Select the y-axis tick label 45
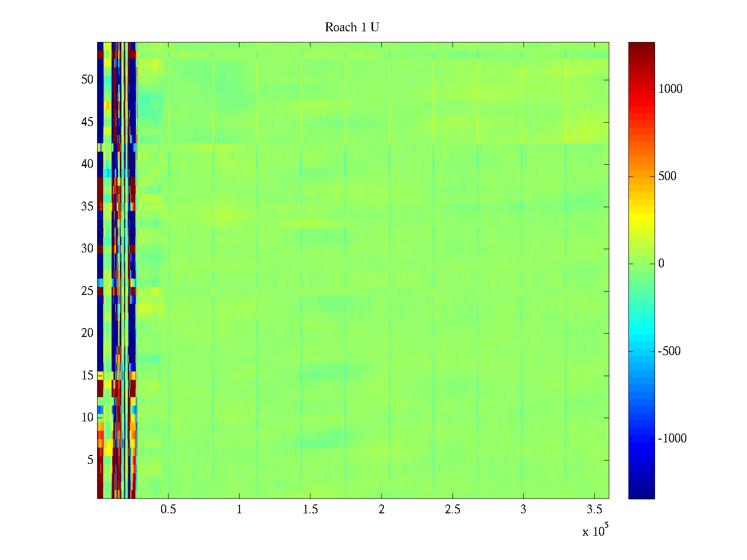This screenshot has width=747, height=560. 87,122
